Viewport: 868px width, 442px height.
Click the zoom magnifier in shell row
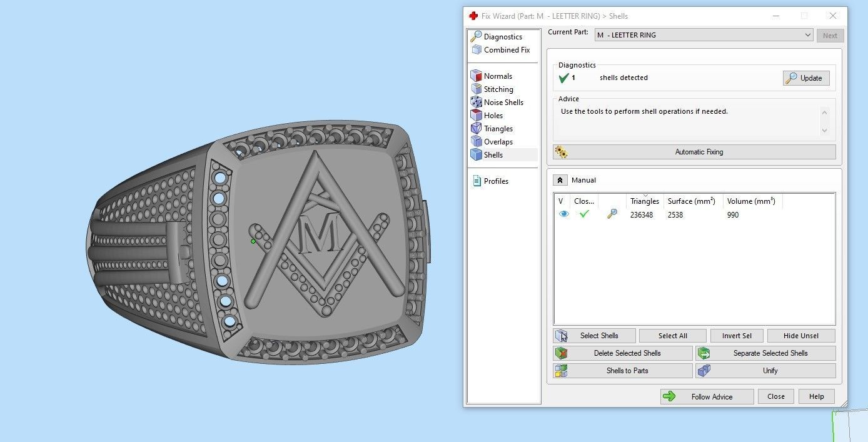[612, 214]
